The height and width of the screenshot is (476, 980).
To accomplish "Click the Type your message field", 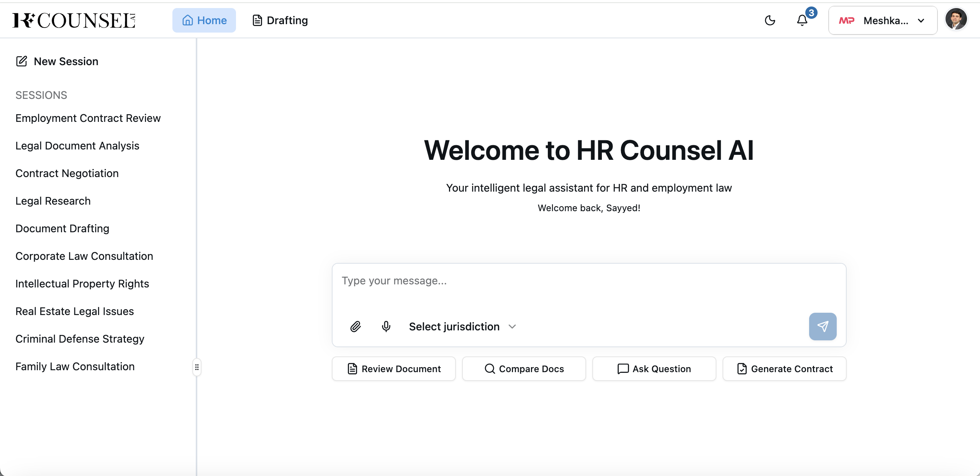I will pos(588,287).
